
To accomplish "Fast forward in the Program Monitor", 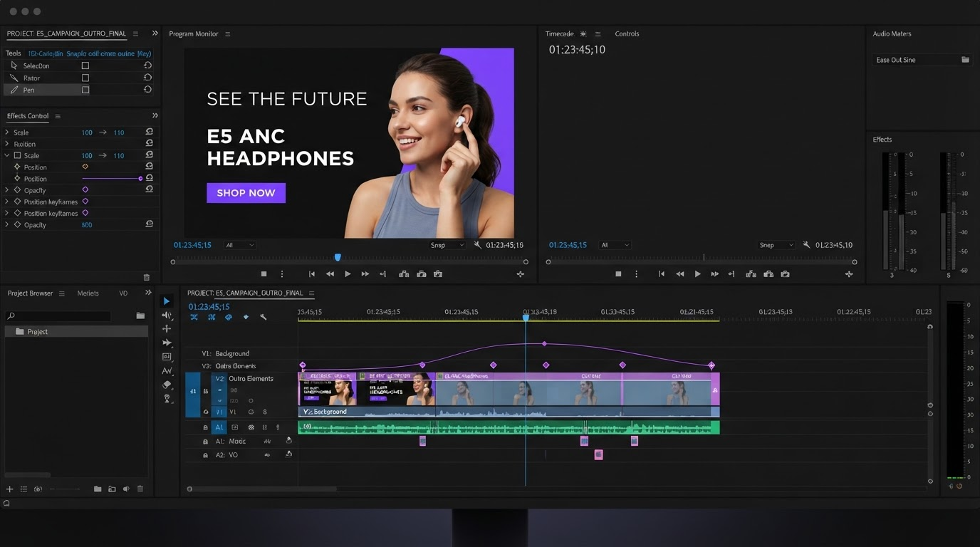I will 365,273.
